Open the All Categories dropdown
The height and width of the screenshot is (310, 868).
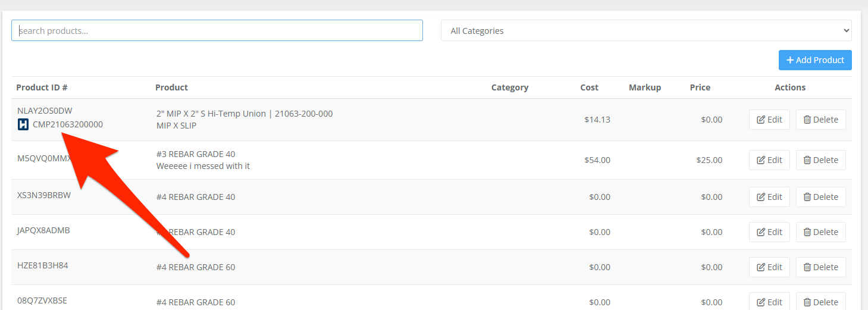pos(646,30)
